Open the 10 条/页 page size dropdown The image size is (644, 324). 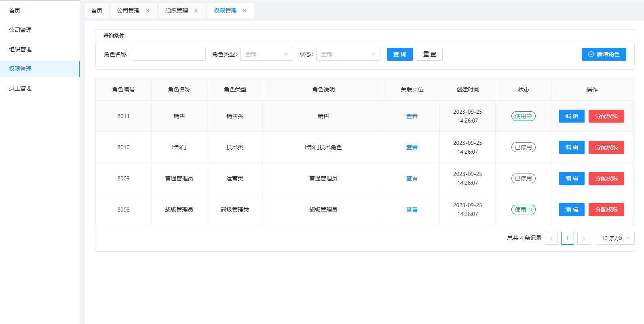tap(615, 238)
